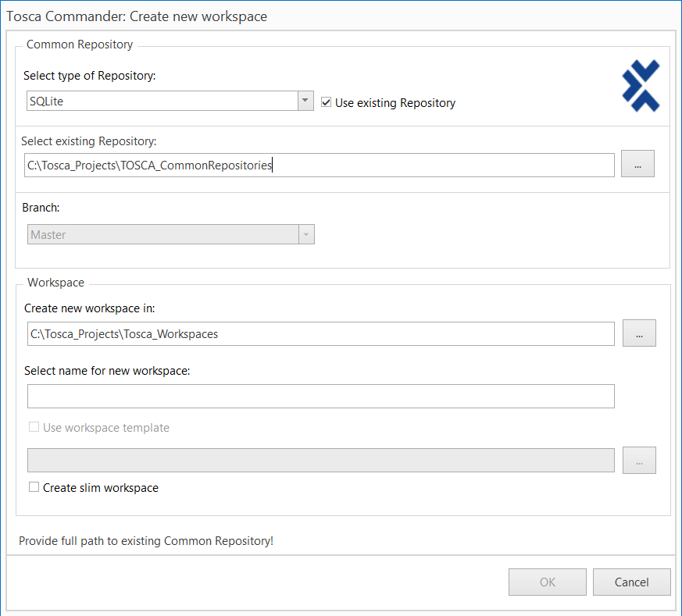The width and height of the screenshot is (682, 616).
Task: Expand the Branch Master dropdown
Action: (306, 234)
